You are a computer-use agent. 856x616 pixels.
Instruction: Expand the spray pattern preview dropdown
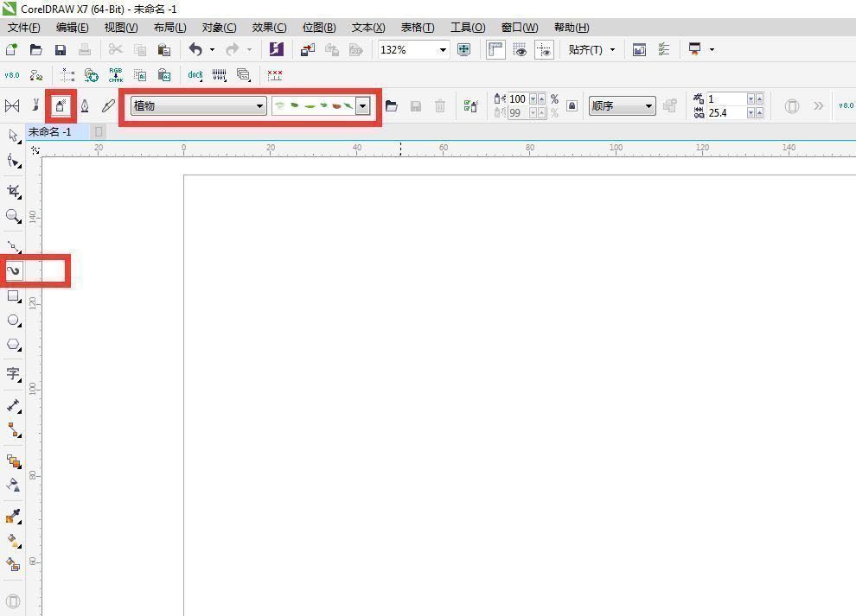[x=362, y=106]
